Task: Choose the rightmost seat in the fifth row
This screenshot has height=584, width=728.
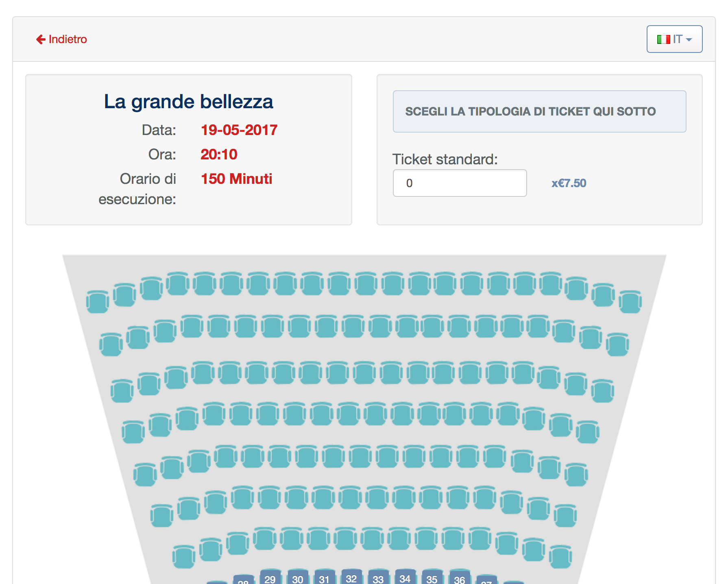Action: tap(576, 475)
